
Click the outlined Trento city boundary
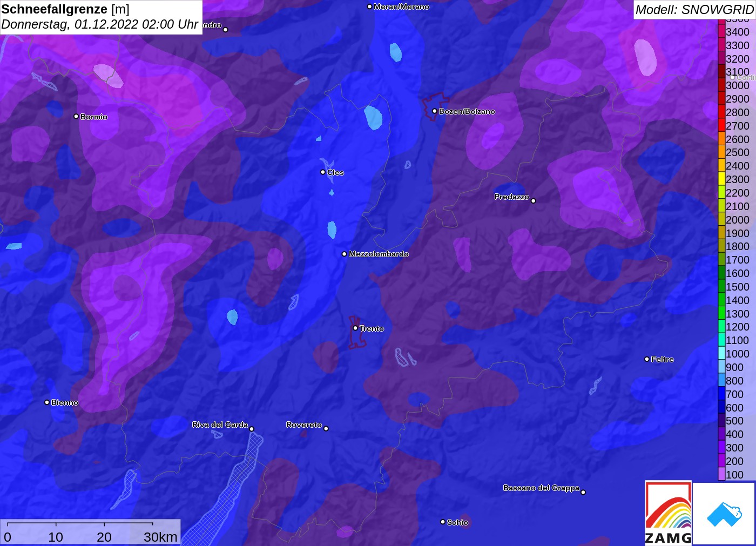(x=356, y=332)
